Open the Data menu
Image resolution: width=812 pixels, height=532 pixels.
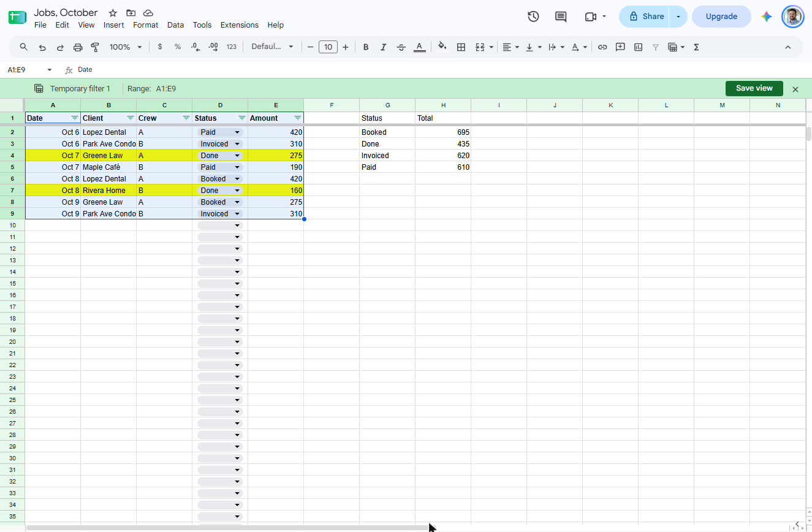click(x=175, y=25)
